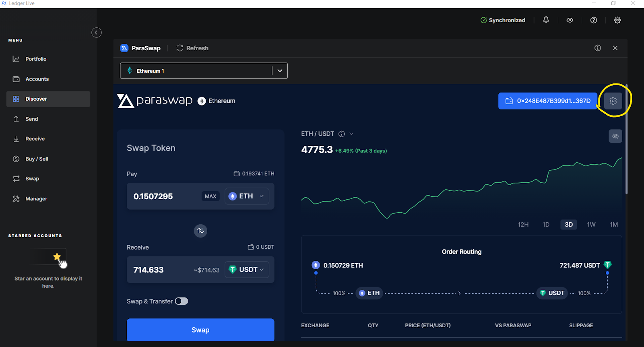This screenshot has width=644, height=347.
Task: Open the ETH pay token dropdown
Action: coord(246,196)
